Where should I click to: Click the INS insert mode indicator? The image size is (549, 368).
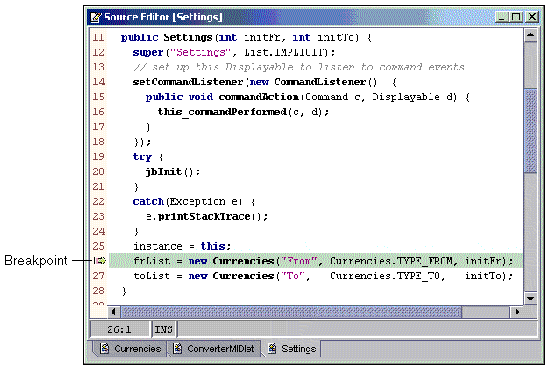point(164,329)
